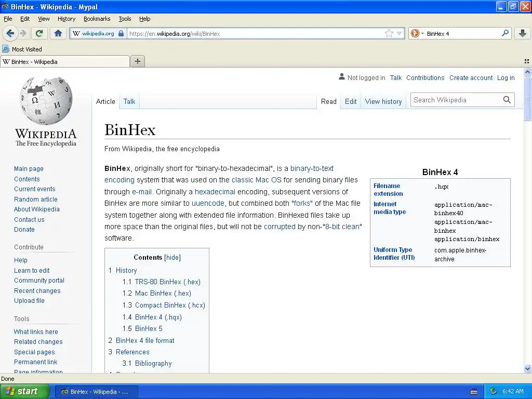532x399 pixels.
Task: Click the Log in link
Action: [506, 78]
